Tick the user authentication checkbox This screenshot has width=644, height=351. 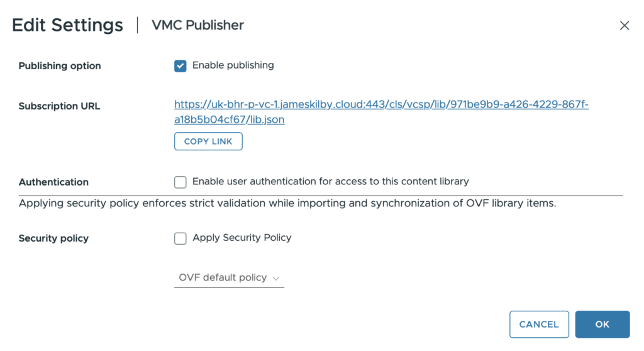pyautogui.click(x=180, y=182)
